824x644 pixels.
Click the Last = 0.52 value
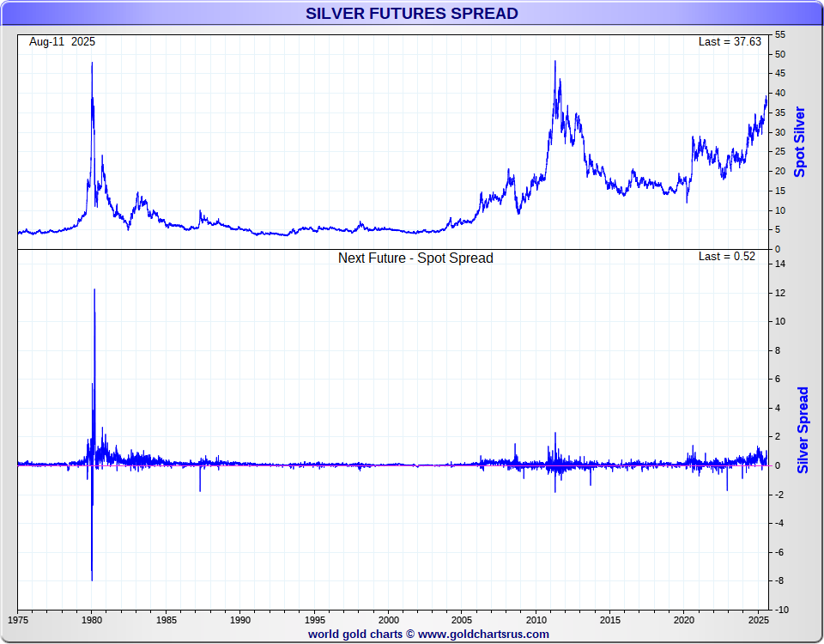click(727, 257)
